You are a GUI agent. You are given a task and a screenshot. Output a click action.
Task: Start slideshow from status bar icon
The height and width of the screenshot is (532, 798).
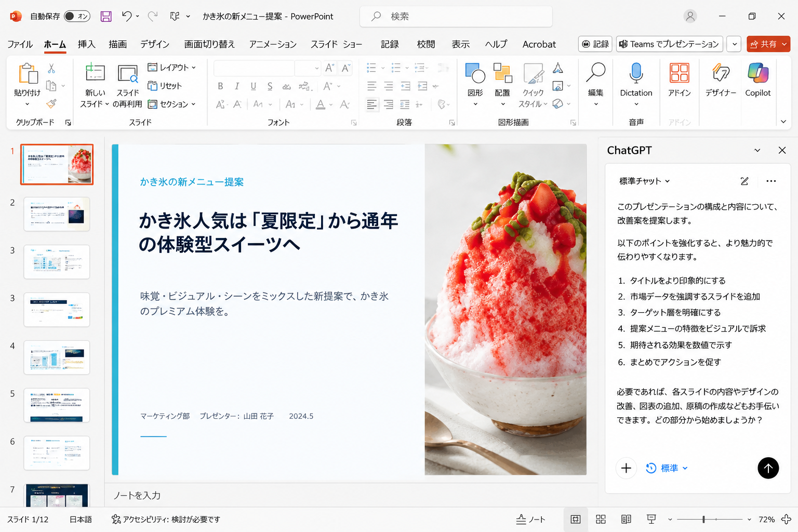651,519
